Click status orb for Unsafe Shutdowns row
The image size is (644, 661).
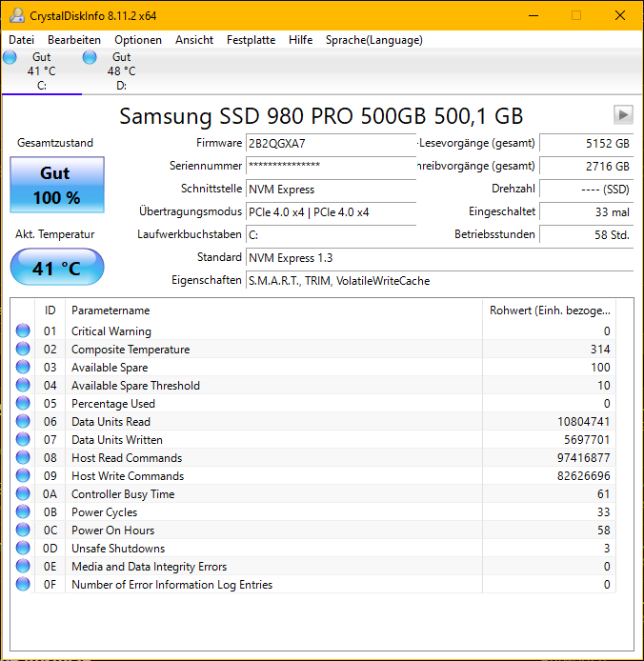(x=23, y=548)
